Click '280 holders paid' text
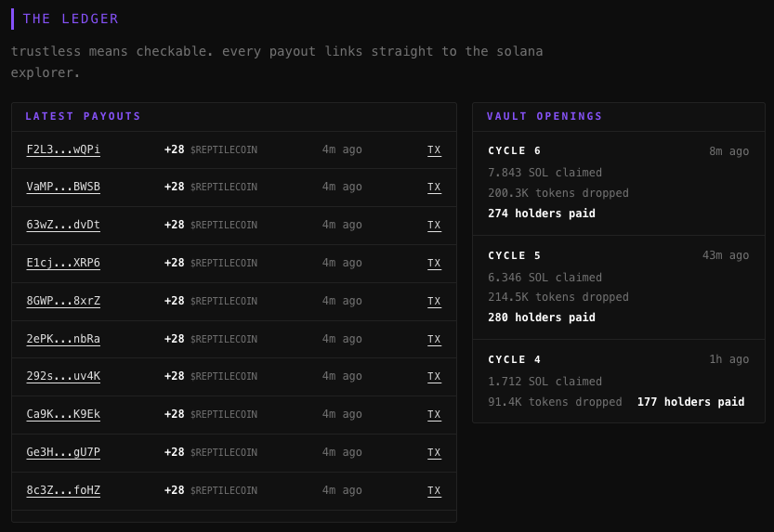The image size is (774, 532). 542,318
